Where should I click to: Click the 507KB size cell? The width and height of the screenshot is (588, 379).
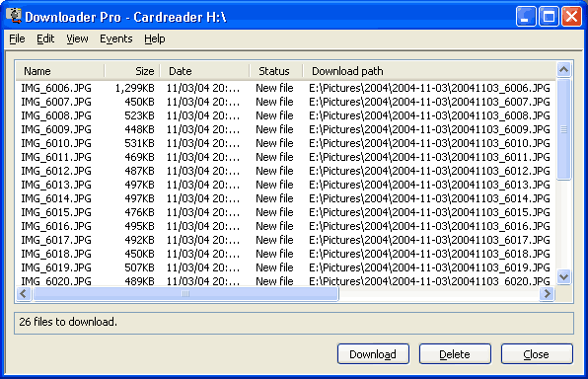point(139,267)
